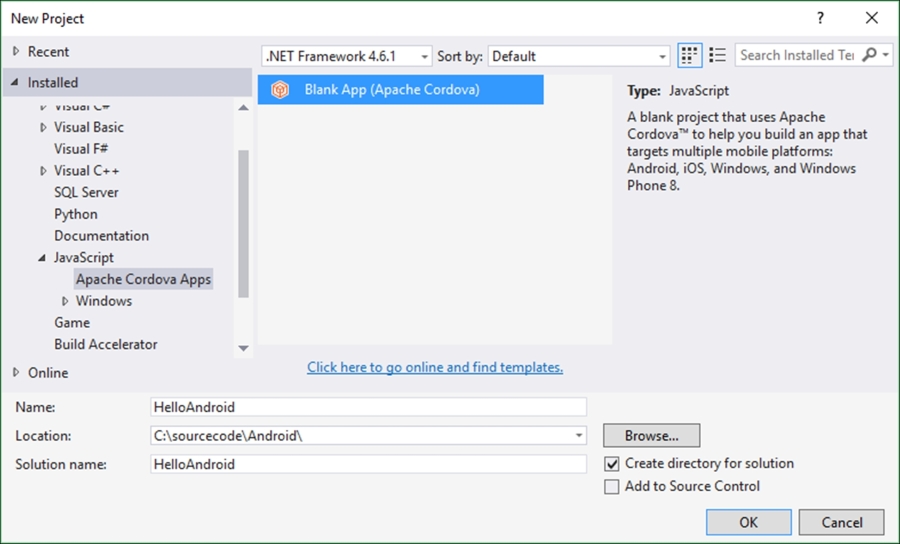Screen dimensions: 900x544
Task: Click the search magnifier icon
Action: (x=870, y=55)
